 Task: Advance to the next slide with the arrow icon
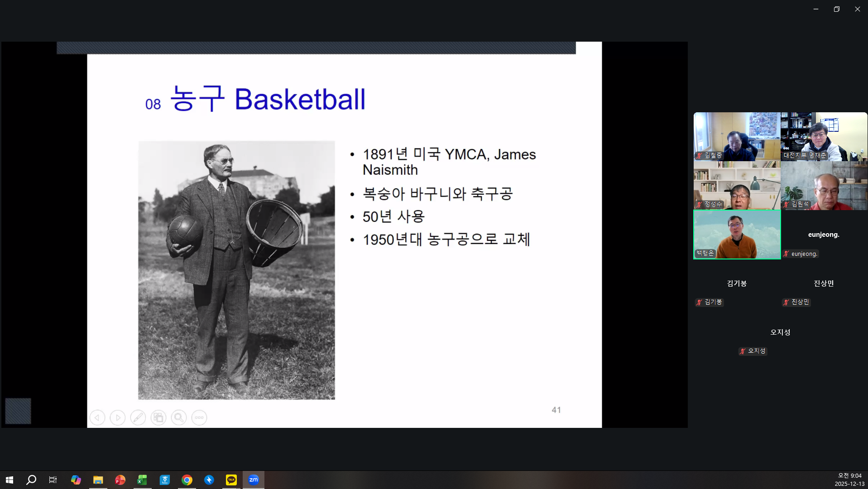117,417
